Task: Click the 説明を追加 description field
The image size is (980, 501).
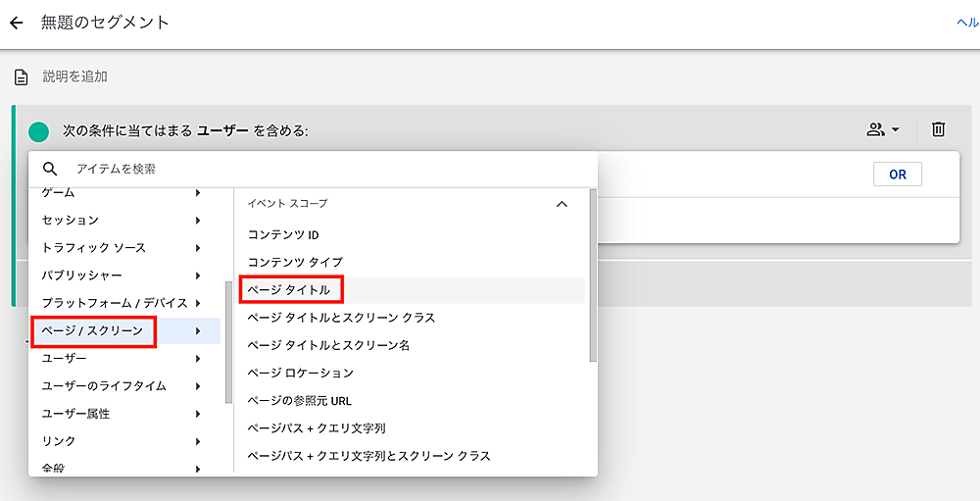Action: [x=75, y=76]
